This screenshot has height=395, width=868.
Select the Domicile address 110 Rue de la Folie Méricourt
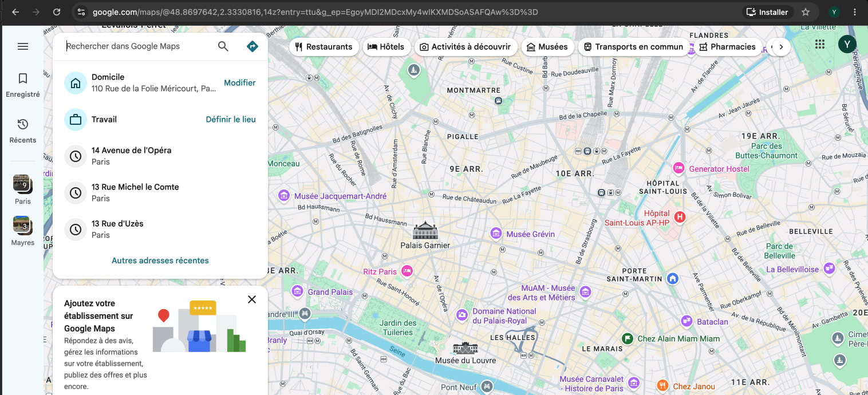coord(154,89)
